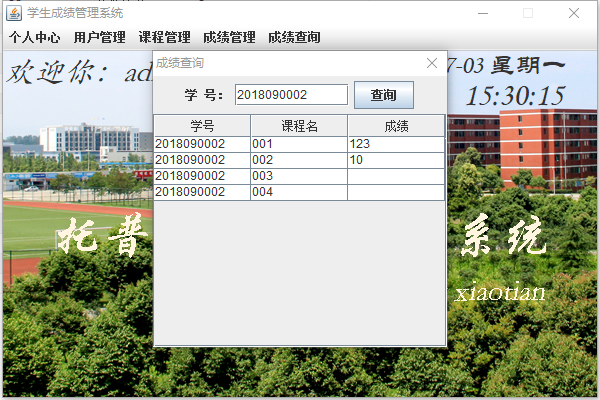The image size is (600, 400).
Task: Select the row with course 004
Action: coord(299,193)
